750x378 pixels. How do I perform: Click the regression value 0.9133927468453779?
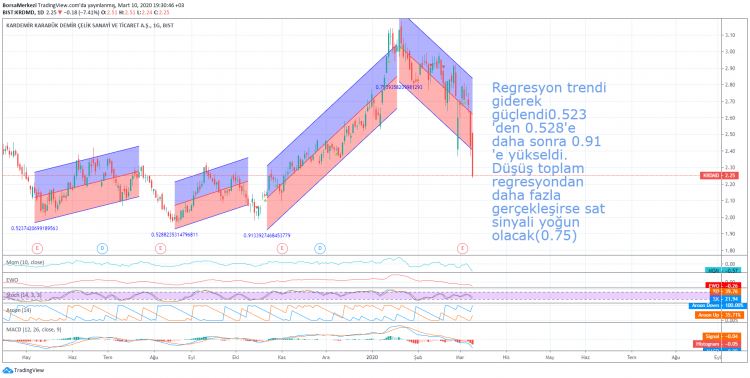[x=267, y=235]
